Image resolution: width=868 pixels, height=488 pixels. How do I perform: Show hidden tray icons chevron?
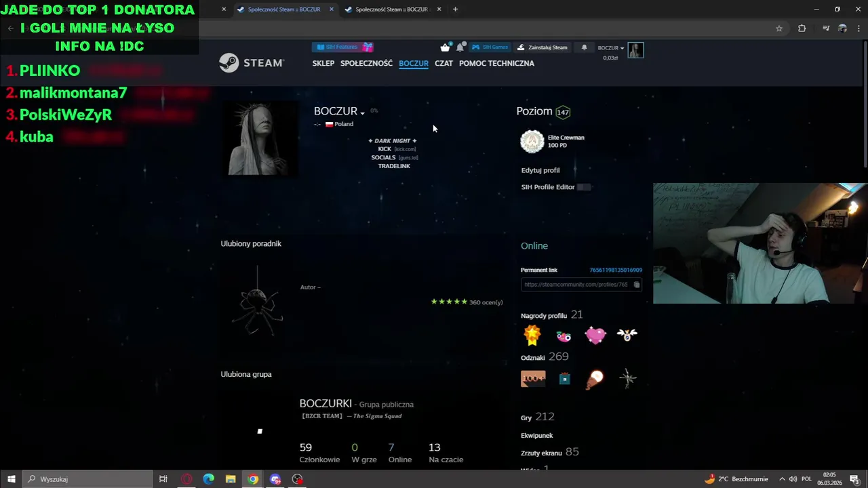tap(781, 479)
